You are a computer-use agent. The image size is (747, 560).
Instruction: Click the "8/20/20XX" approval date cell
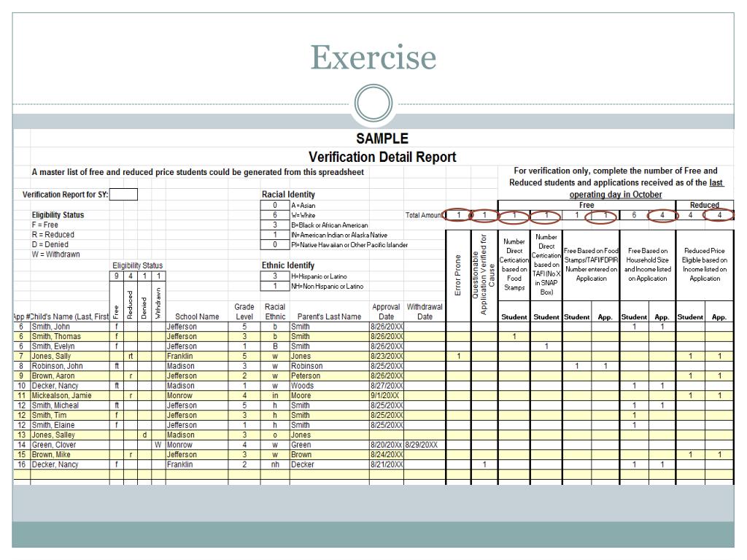387,445
